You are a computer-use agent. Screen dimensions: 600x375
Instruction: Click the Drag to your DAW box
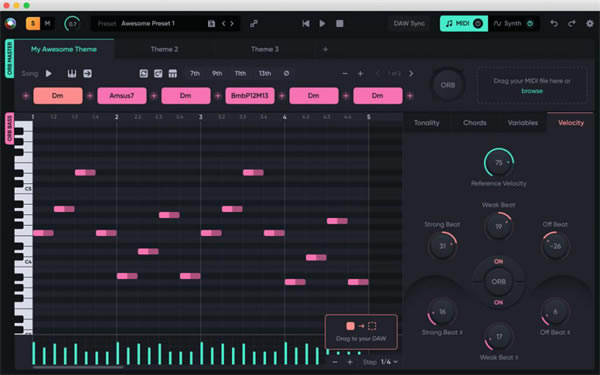click(x=361, y=331)
